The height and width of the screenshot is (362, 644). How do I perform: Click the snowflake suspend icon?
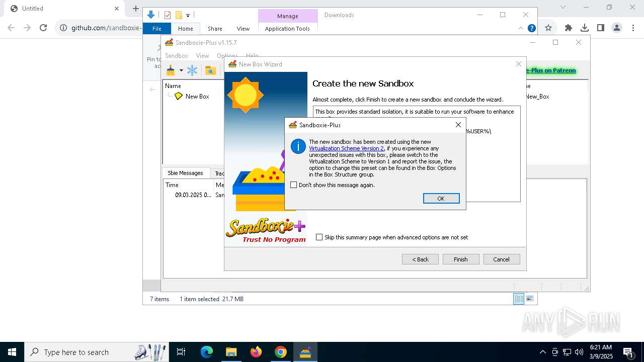[x=192, y=70]
